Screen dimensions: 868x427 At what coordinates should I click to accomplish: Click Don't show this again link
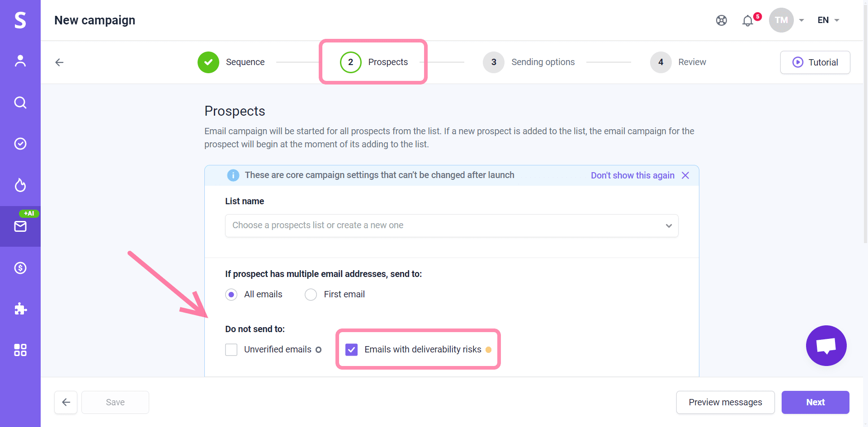click(x=632, y=175)
